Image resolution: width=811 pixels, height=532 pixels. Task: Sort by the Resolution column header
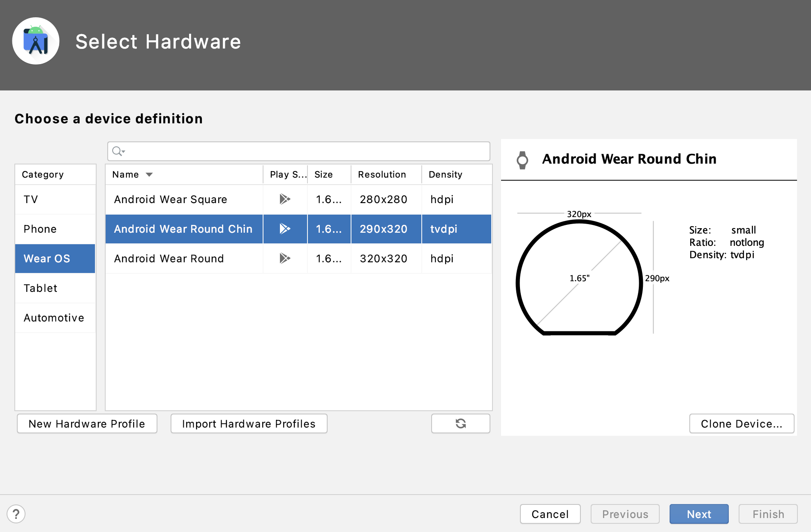click(382, 175)
